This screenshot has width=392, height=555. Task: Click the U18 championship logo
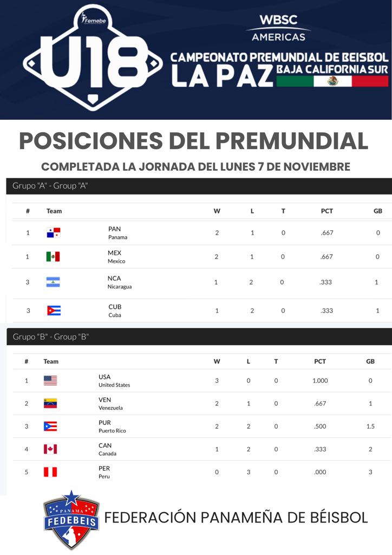click(92, 60)
